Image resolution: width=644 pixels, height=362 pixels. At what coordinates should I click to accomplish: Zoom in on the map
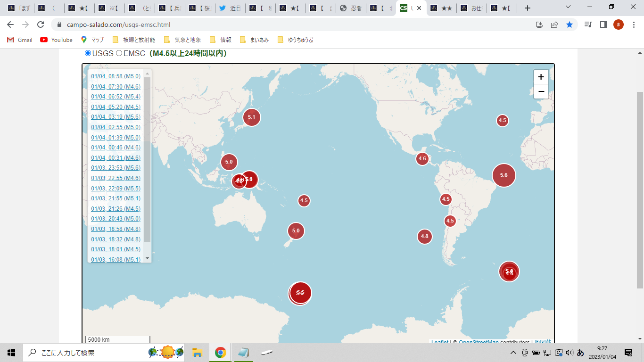pyautogui.click(x=541, y=77)
